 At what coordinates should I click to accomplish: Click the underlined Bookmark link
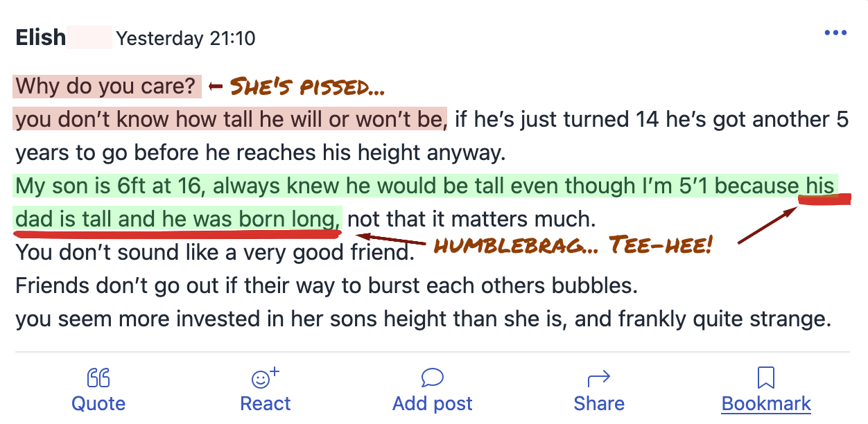click(765, 403)
